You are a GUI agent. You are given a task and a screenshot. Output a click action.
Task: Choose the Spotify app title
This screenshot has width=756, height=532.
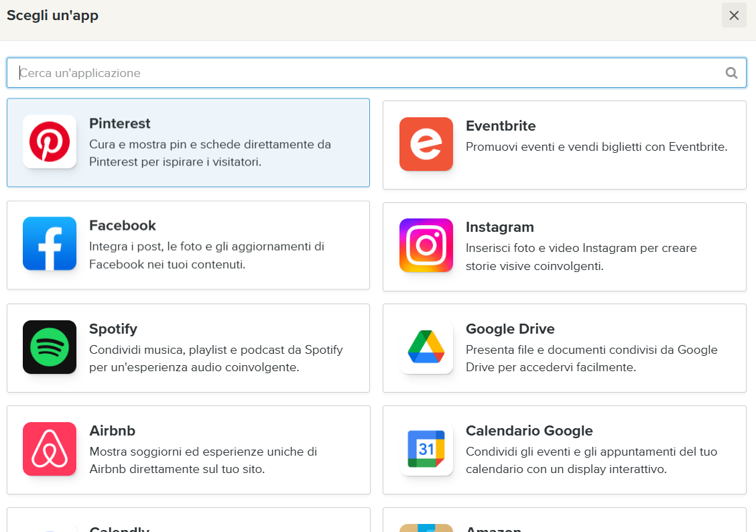pos(113,328)
